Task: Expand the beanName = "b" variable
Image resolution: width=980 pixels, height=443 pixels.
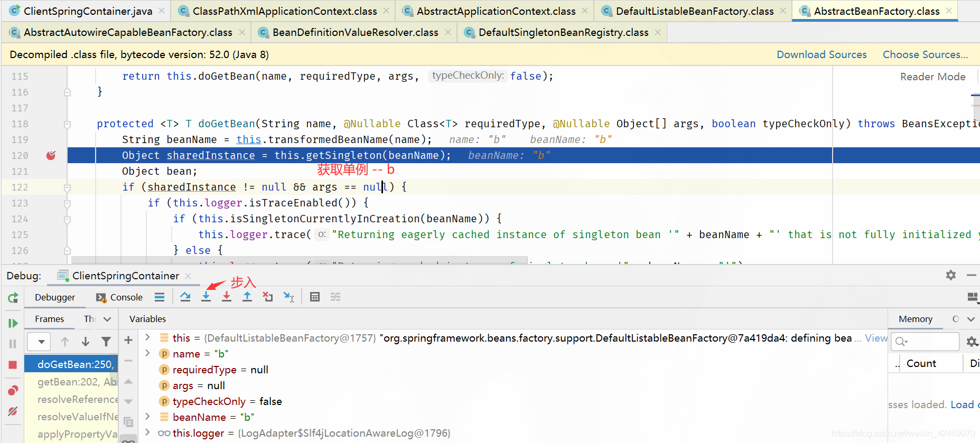Action: tap(147, 417)
